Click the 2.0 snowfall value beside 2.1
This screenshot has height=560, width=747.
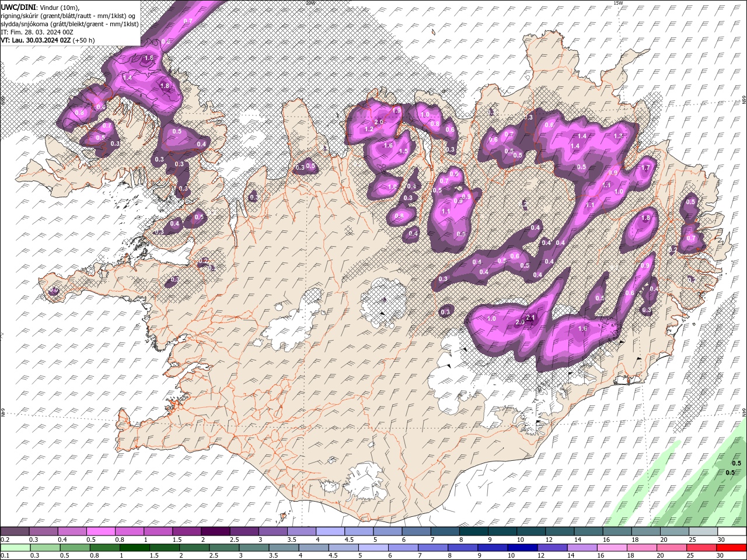520,323
